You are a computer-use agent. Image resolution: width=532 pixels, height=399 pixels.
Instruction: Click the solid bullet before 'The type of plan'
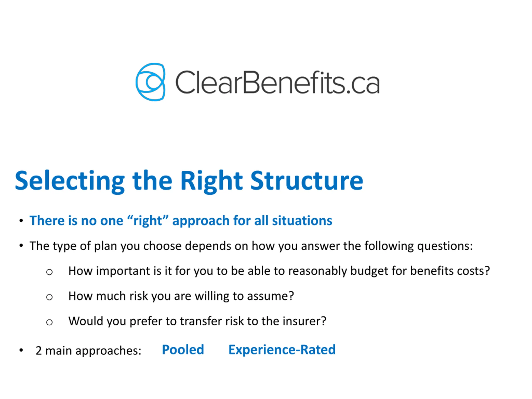(21, 246)
